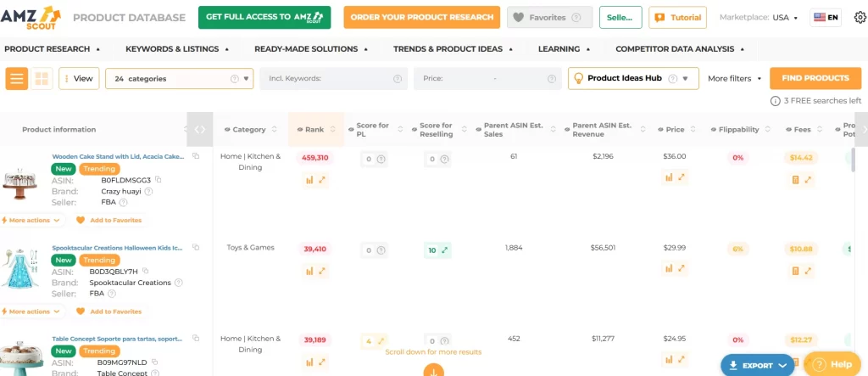Image resolution: width=868 pixels, height=376 pixels.
Task: Toggle visibility of Price column
Action: click(660, 129)
